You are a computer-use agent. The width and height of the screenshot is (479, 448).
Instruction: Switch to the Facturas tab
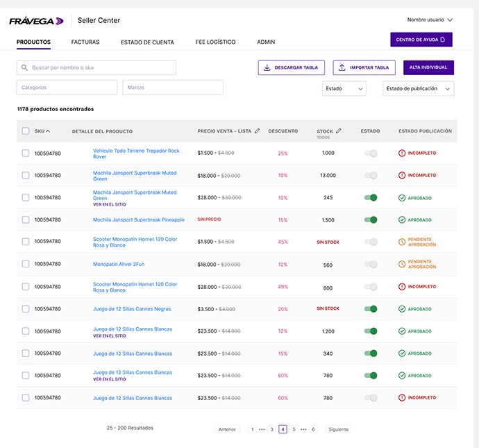point(85,42)
